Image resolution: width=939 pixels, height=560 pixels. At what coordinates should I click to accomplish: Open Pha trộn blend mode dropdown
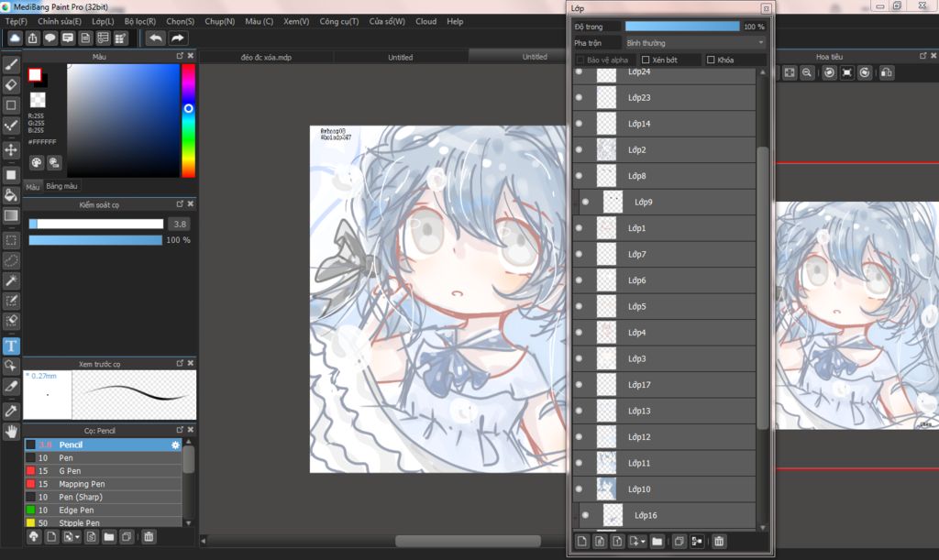point(695,43)
